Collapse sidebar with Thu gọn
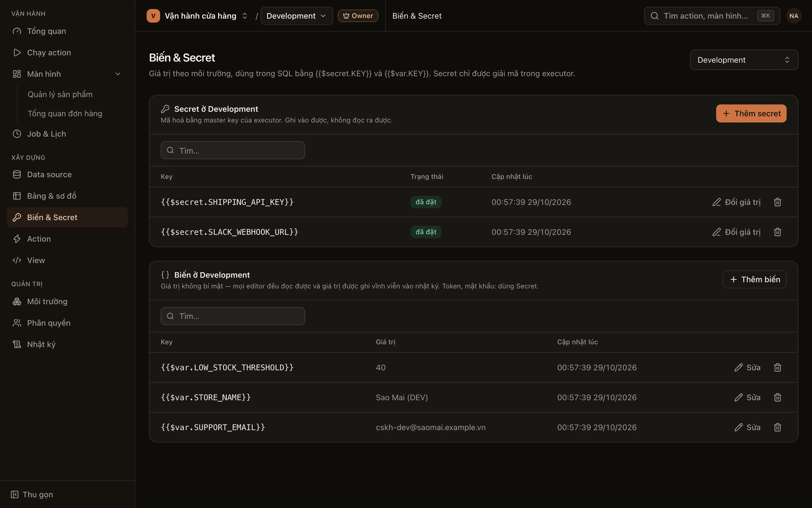 (x=32, y=494)
